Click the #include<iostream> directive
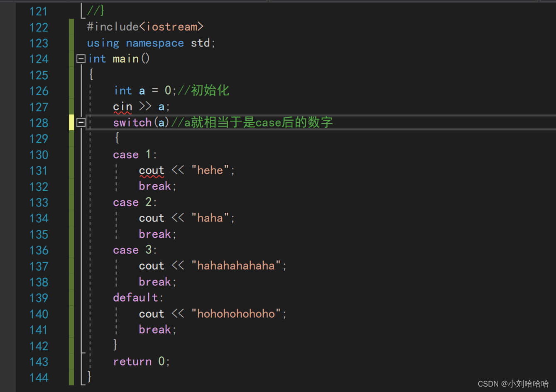Screen dimensions: 556x392 [145, 27]
